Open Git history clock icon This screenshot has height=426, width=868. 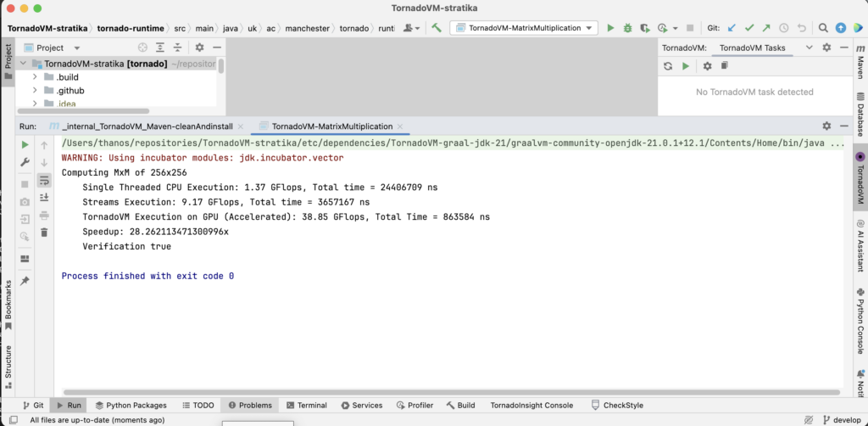pos(784,28)
